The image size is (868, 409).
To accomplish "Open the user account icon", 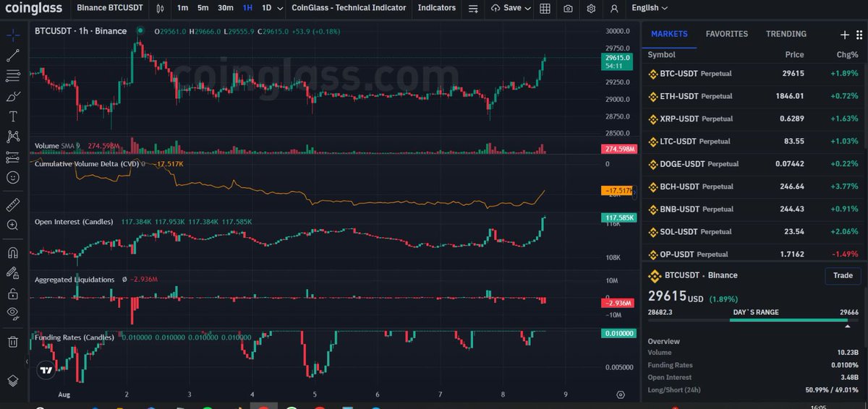I will coord(614,9).
